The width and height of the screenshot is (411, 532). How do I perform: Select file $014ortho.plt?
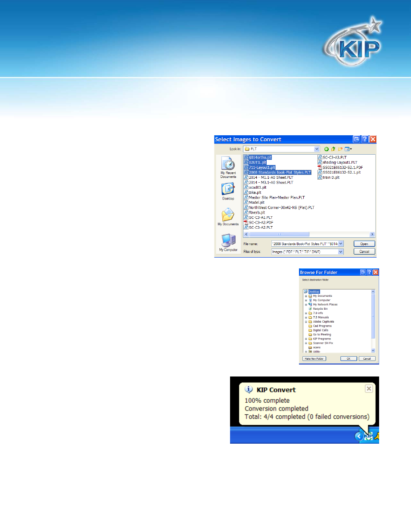[260, 158]
